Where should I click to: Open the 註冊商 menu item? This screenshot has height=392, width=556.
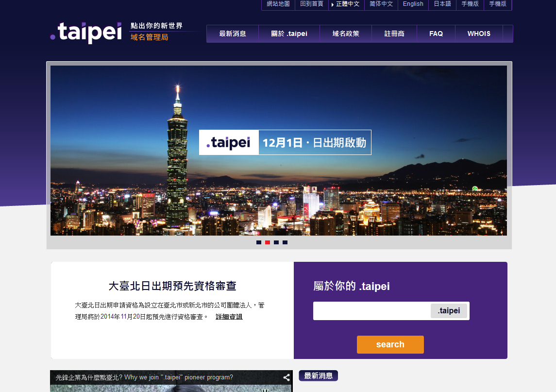394,34
